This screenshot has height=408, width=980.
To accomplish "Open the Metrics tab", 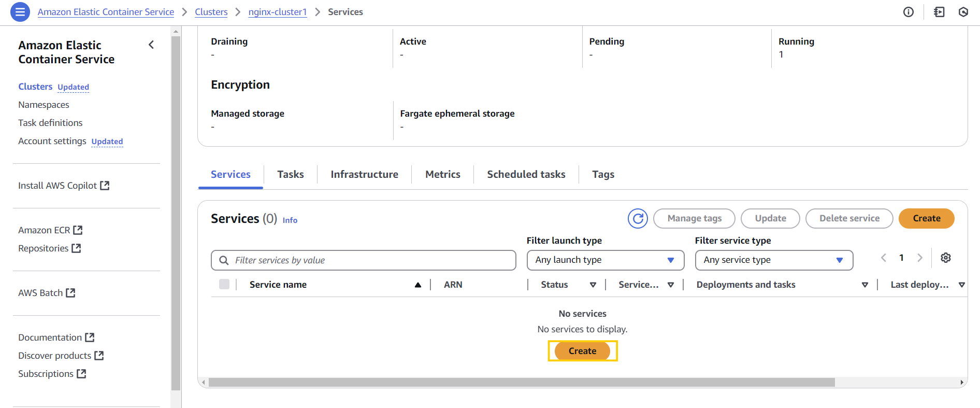I will tap(442, 175).
